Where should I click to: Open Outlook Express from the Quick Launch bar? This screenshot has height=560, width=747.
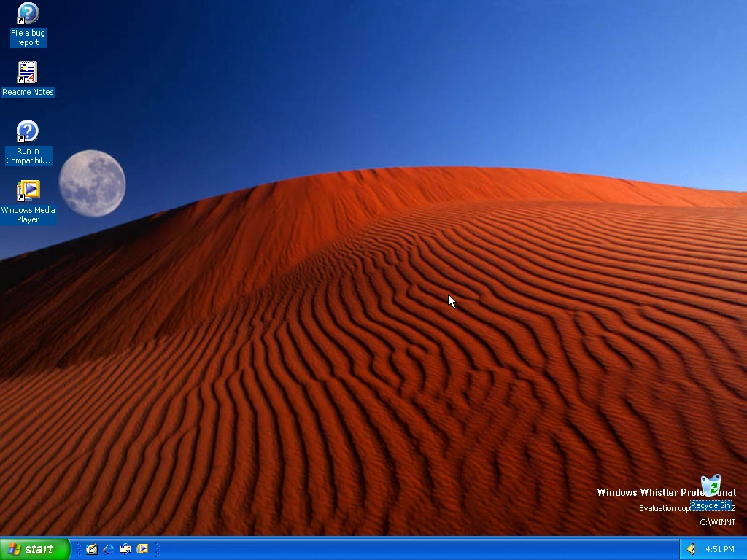tap(125, 549)
